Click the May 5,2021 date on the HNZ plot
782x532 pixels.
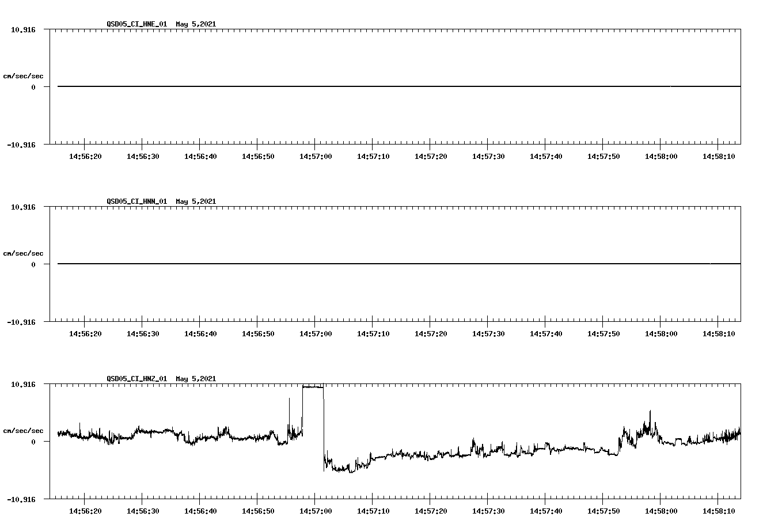[196, 379]
